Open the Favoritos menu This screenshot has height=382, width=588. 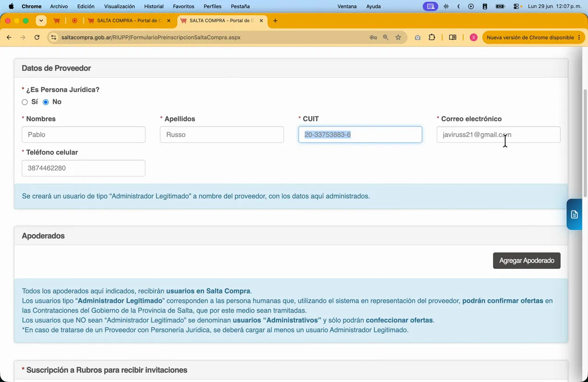[184, 6]
